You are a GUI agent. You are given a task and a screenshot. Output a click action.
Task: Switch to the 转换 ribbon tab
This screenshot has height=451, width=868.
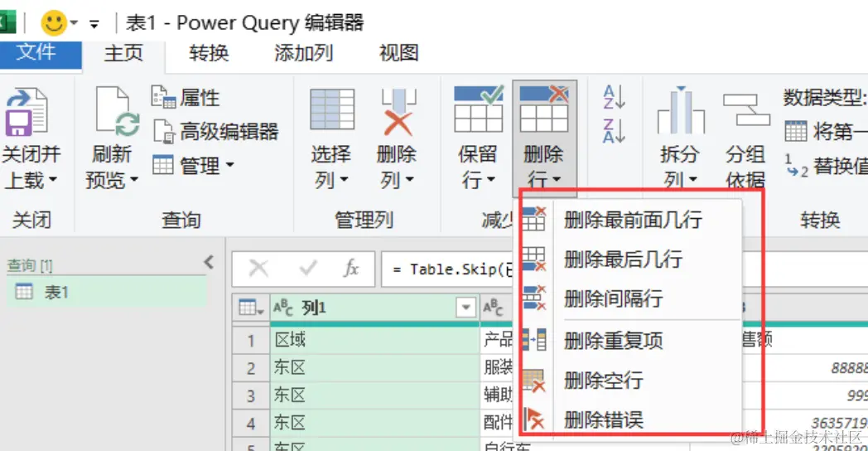(209, 53)
